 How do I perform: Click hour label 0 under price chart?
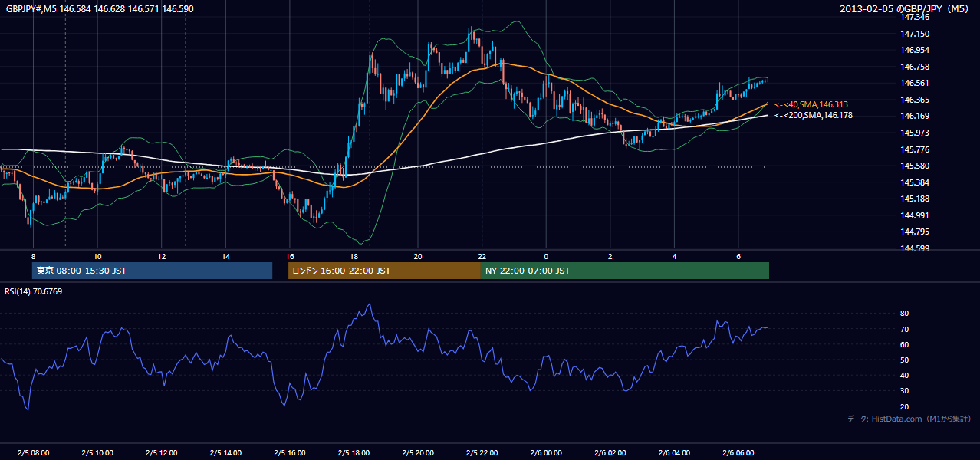(546, 256)
